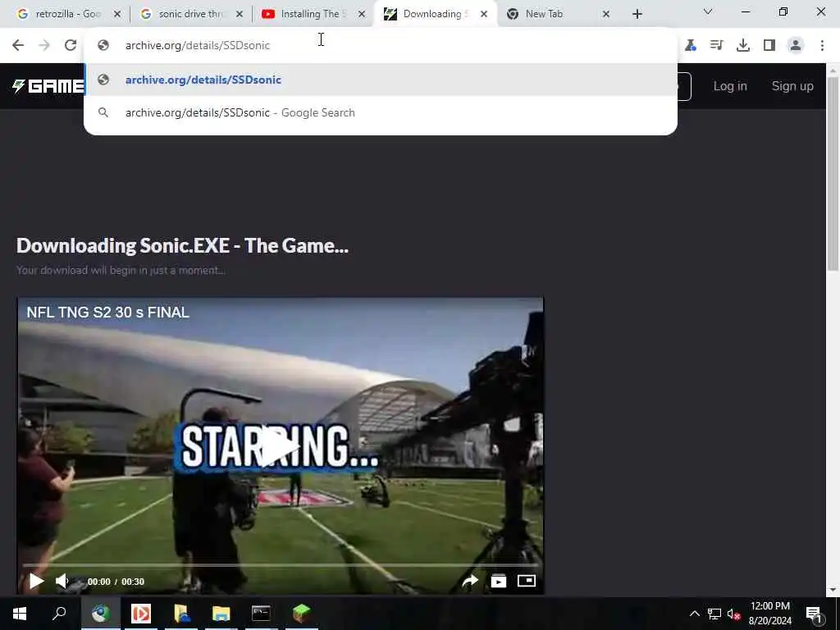Image resolution: width=840 pixels, height=630 pixels.
Task: Show hidden system tray icons
Action: tap(694, 614)
